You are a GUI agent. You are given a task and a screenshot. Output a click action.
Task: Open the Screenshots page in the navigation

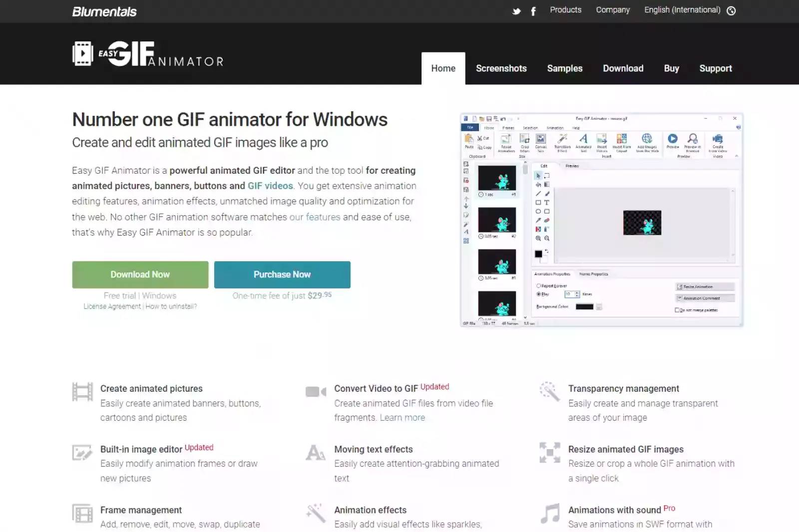[501, 68]
